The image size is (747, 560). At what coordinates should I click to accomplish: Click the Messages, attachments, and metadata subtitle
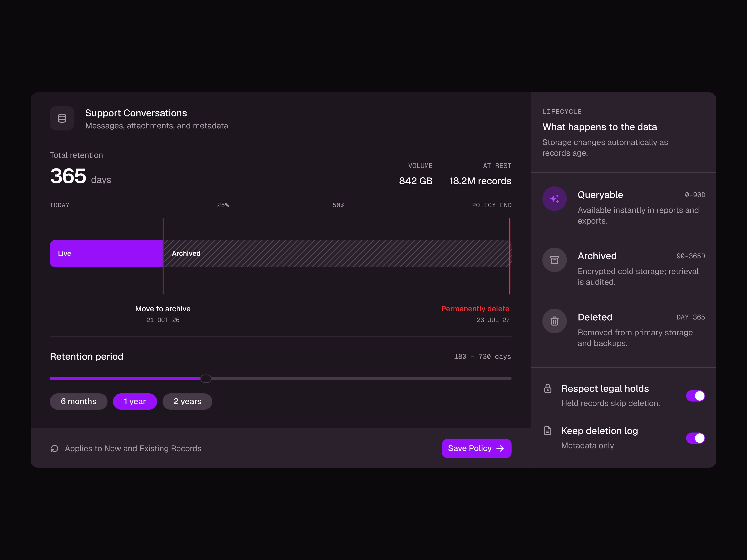[x=157, y=126]
